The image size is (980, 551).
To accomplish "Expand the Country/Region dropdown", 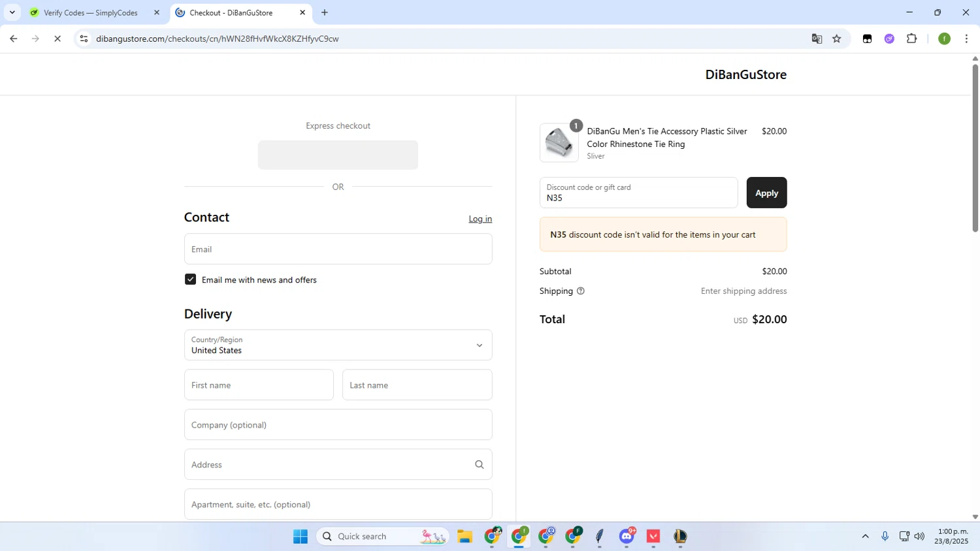I will [x=338, y=345].
